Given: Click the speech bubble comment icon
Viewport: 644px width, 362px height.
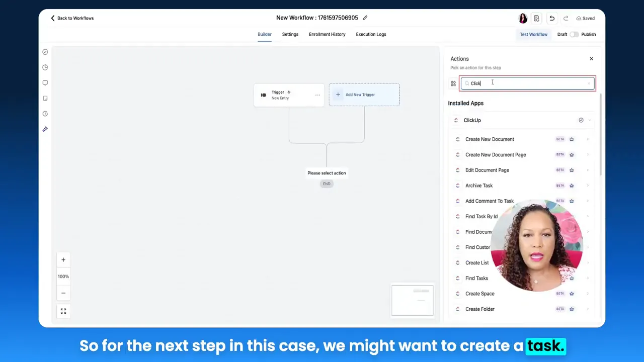Looking at the screenshot, I should (x=45, y=82).
